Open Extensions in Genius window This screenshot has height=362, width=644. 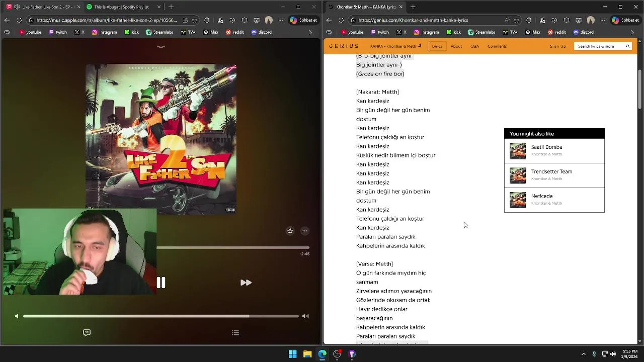pyautogui.click(x=529, y=20)
